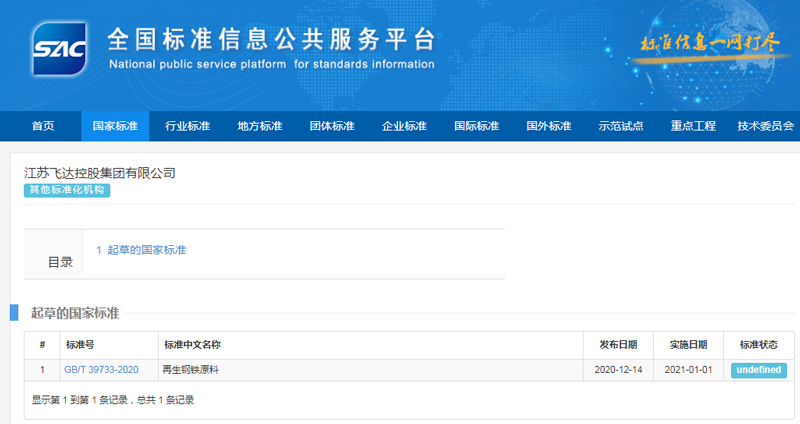800x424 pixels.
Task: Open 国外标准 in navigation
Action: click(549, 126)
